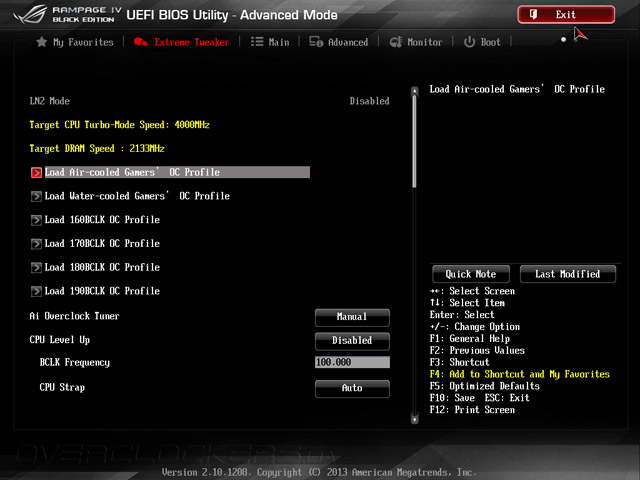Viewport: 640px width, 480px height.
Task: Click the LN2 Mode Disabled value
Action: pyautogui.click(x=369, y=101)
